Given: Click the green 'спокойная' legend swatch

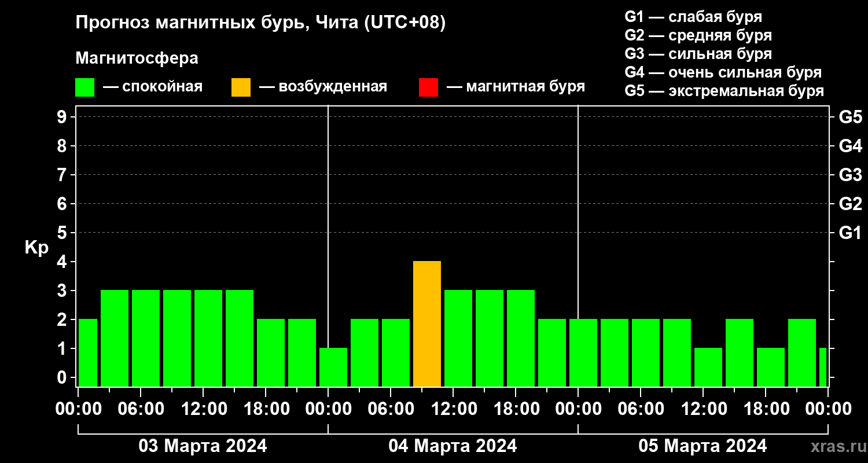Looking at the screenshot, I should (84, 87).
